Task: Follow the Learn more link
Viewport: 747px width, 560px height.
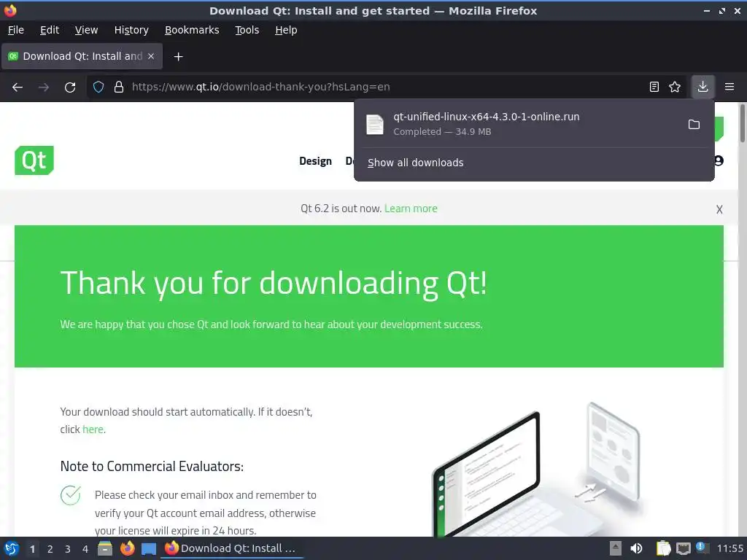Action: (x=411, y=209)
